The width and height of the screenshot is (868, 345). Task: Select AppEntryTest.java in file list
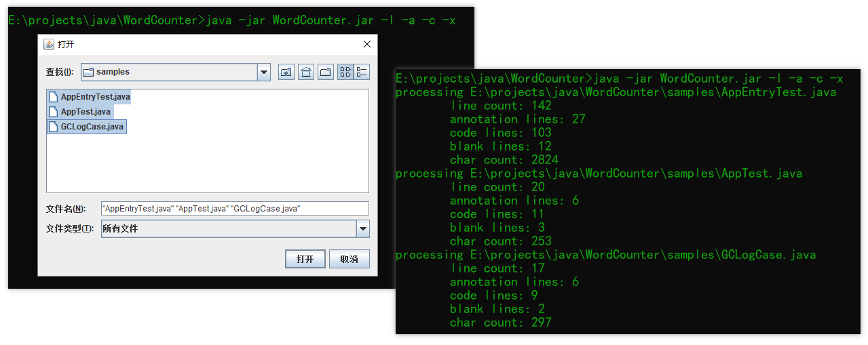coord(89,97)
